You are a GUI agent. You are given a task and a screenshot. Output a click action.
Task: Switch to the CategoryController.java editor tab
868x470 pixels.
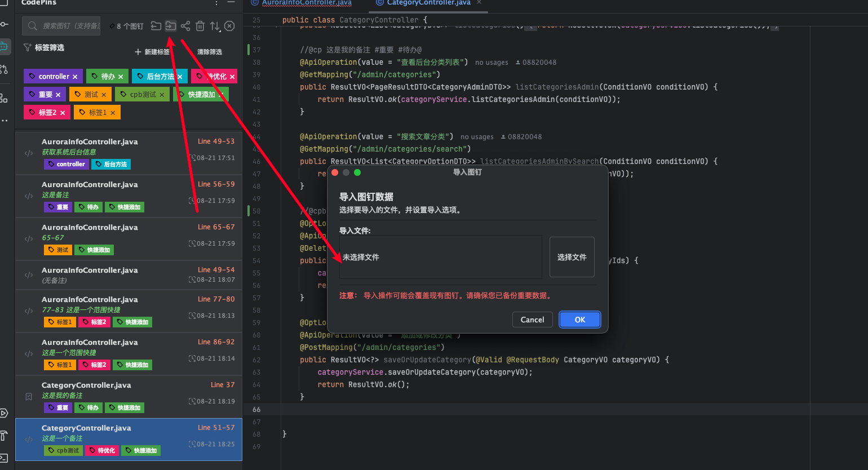click(428, 2)
